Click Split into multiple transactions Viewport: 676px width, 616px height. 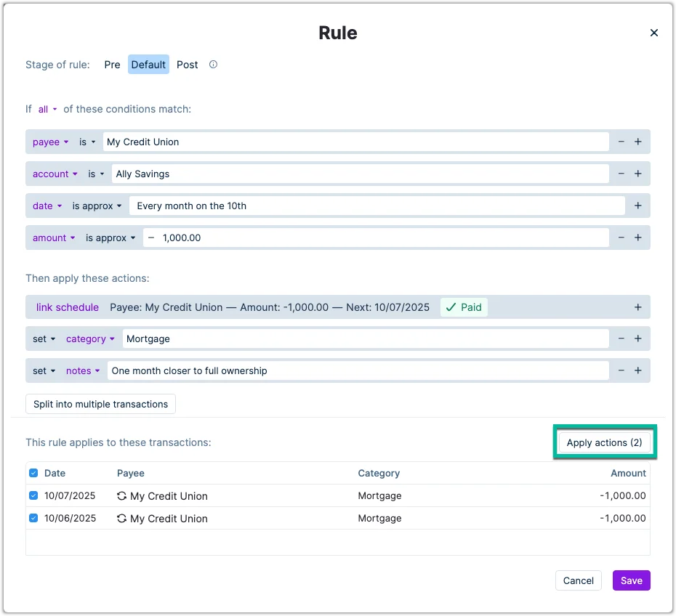100,404
